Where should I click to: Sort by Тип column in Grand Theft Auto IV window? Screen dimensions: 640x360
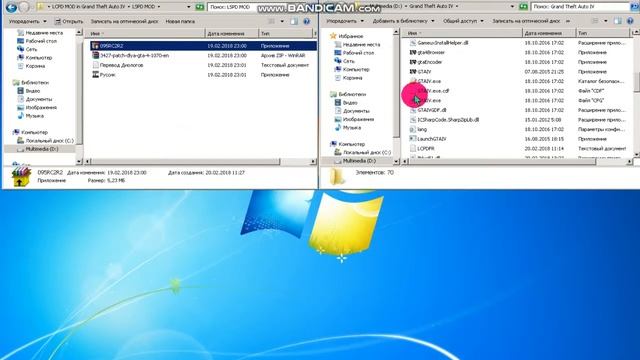[x=602, y=33]
